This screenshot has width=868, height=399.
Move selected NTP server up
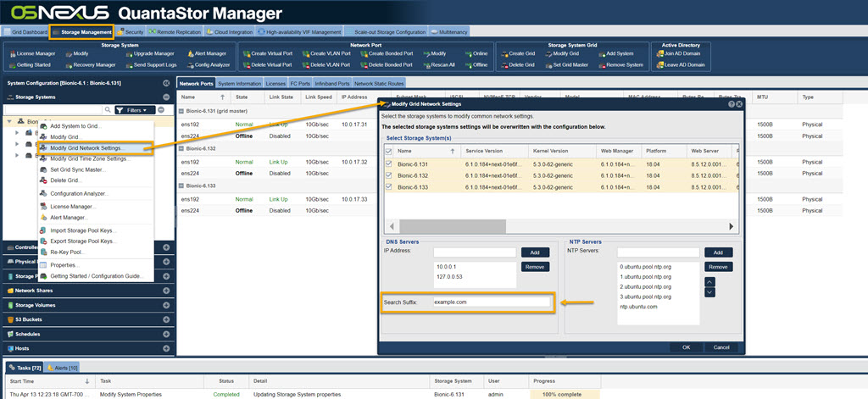[709, 282]
